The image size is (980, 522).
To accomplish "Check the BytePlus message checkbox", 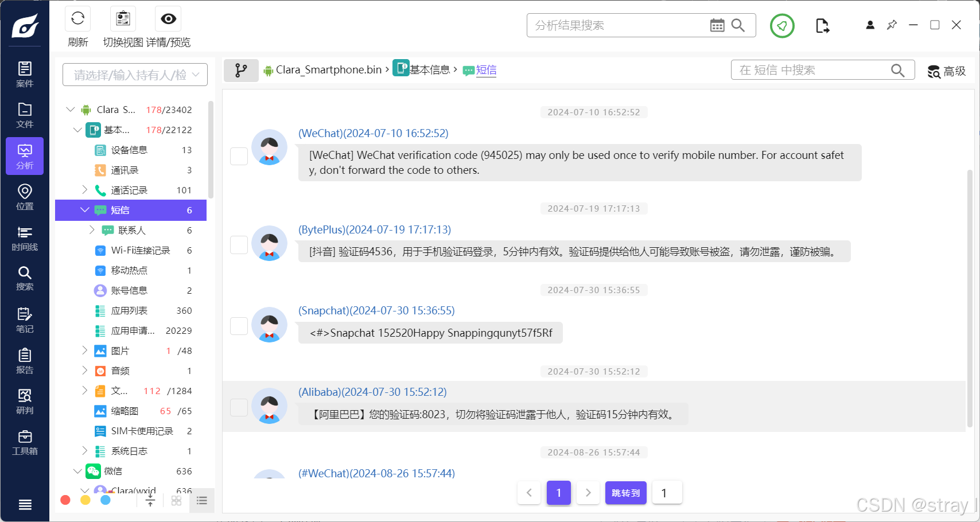I will pyautogui.click(x=239, y=245).
